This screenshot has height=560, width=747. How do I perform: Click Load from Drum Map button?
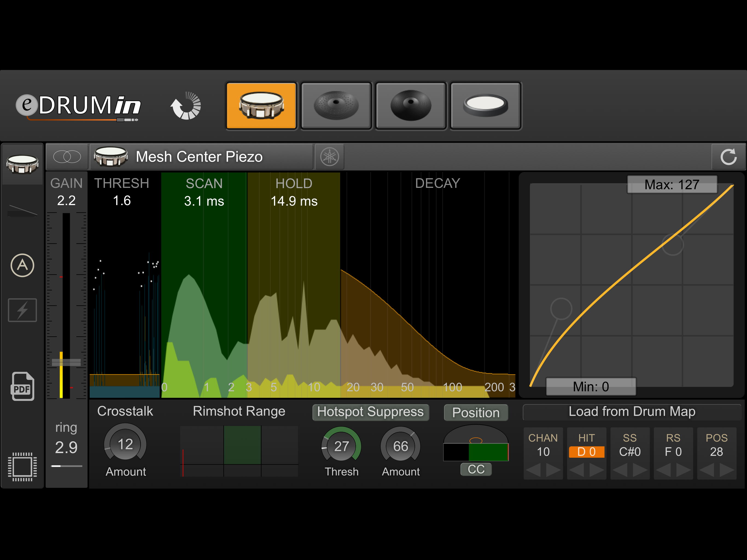point(632,412)
